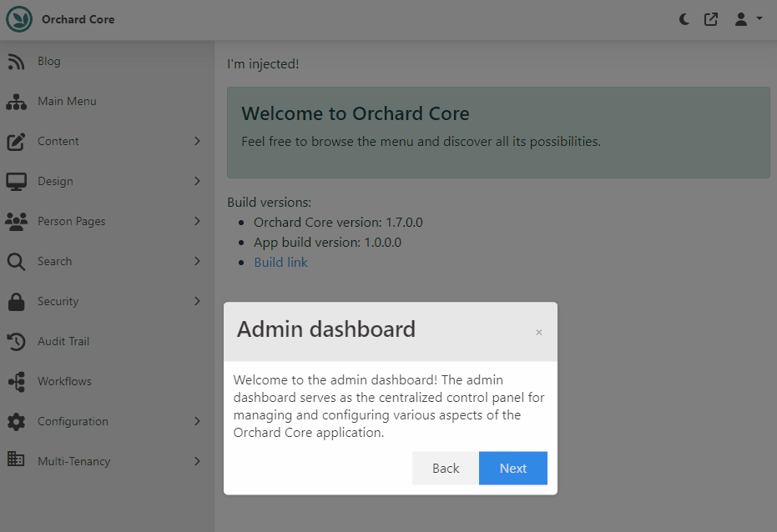
Task: Click Back in the Admin dashboard tour
Action: (446, 468)
